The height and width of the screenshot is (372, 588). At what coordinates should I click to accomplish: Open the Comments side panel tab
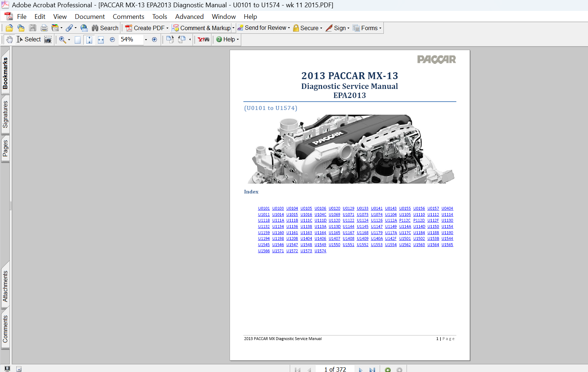tap(5, 329)
